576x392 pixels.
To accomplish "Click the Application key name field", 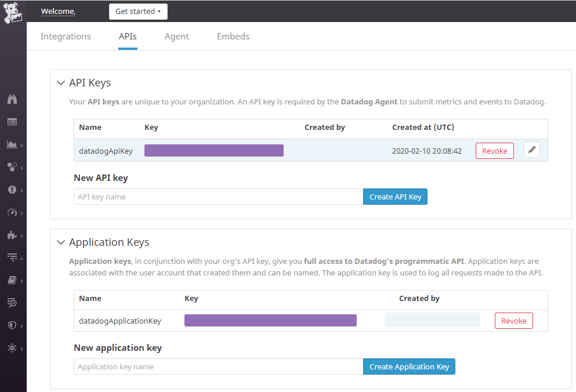I will 218,366.
